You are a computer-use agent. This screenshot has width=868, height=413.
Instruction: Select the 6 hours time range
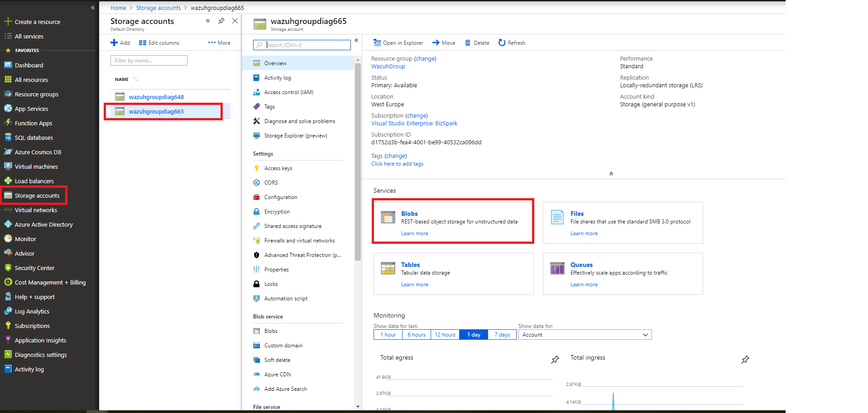[x=417, y=335]
